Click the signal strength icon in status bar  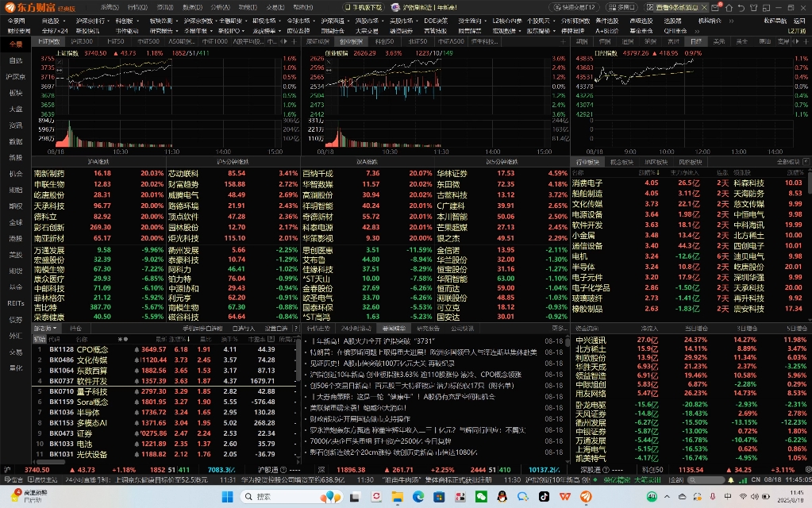pyautogui.click(x=743, y=480)
